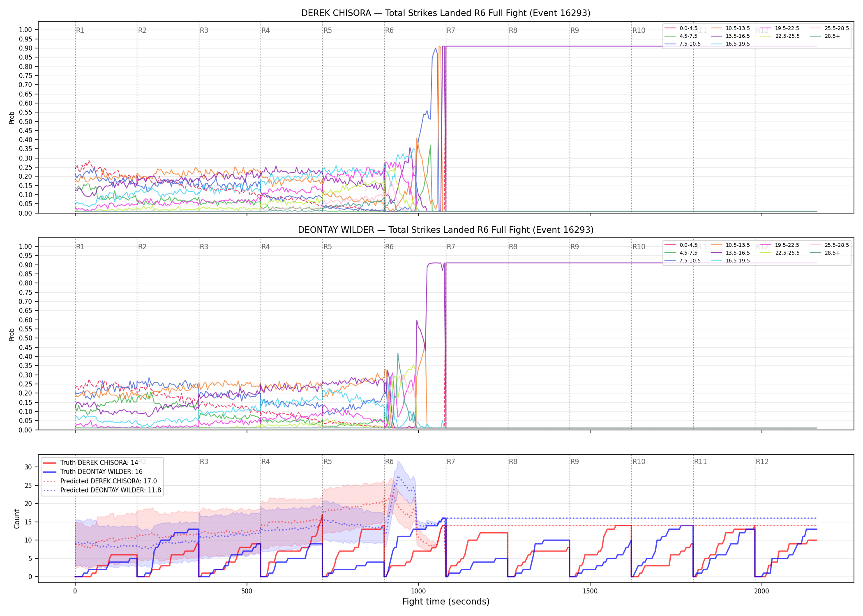Click the 7.5-10.5 legend entry in Chisora chart
Viewport: 863px width, 616px height.
click(x=683, y=44)
